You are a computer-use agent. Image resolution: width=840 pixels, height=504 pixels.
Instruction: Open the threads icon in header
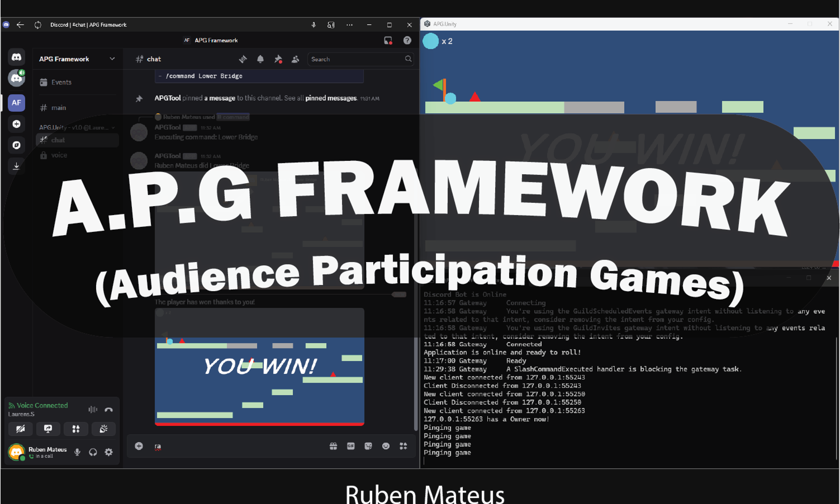[243, 59]
